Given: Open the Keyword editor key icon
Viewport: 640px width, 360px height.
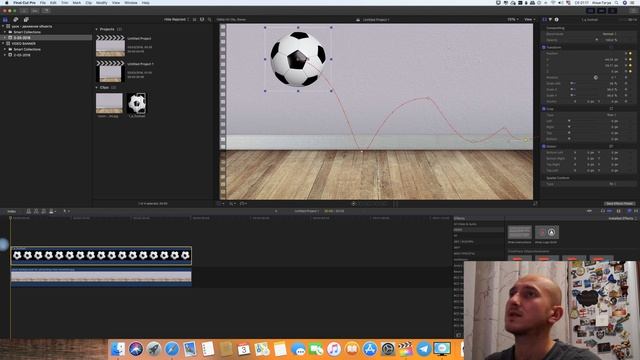Looking at the screenshot, I should (x=35, y=11).
